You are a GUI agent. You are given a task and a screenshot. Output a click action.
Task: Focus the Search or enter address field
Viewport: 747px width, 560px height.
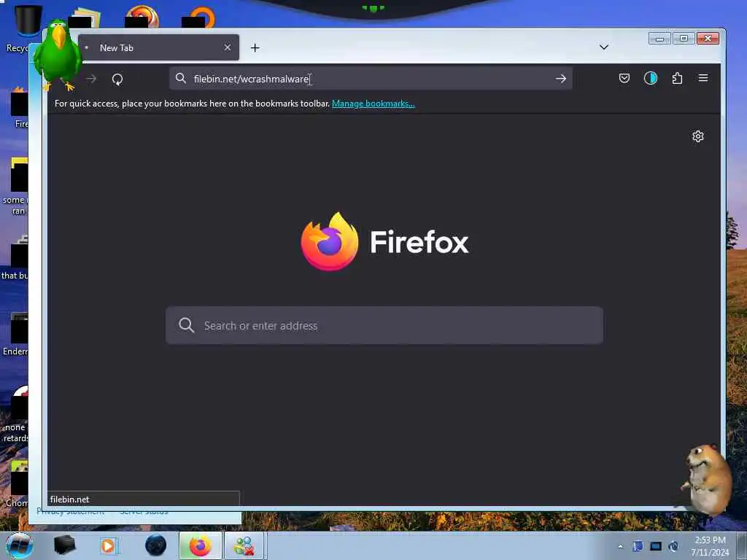click(x=384, y=325)
